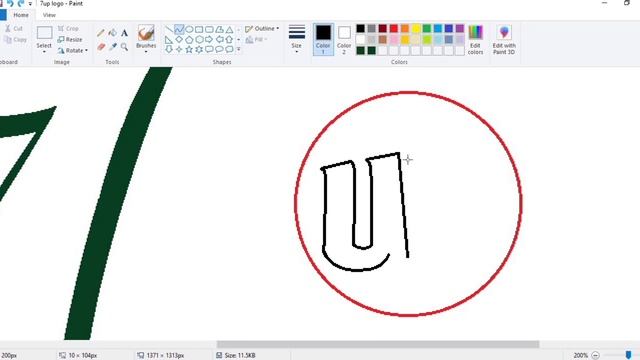Activate the Color 1 foreground selector
Image resolution: width=640 pixels, height=360 pixels.
323,40
